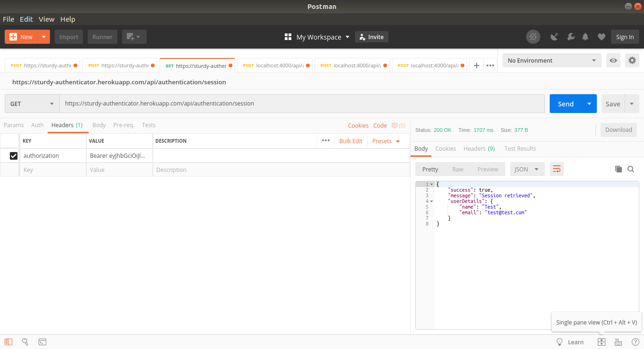Click the New button plus icon
644x349 pixels.
point(13,37)
